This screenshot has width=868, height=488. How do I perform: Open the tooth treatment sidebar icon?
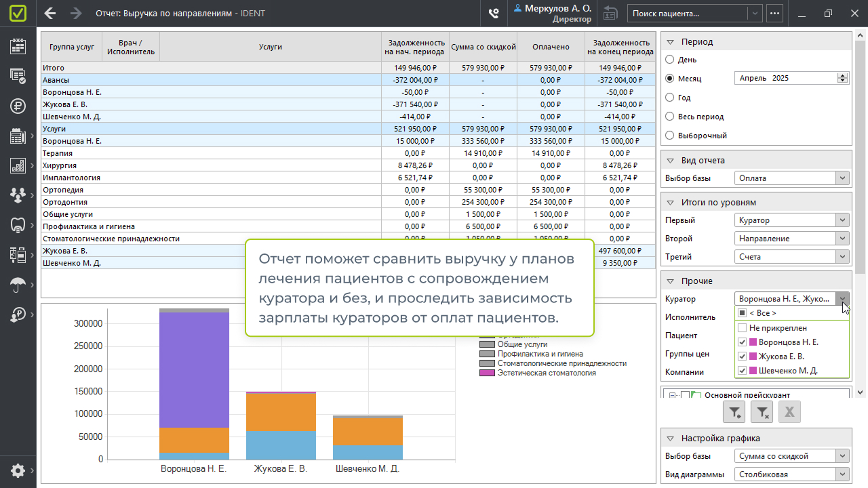click(18, 225)
